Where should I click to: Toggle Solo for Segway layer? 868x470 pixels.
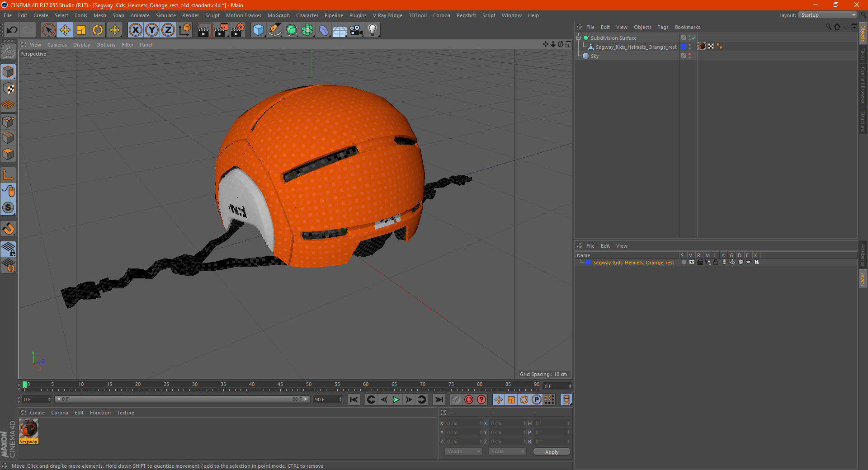tap(684, 262)
